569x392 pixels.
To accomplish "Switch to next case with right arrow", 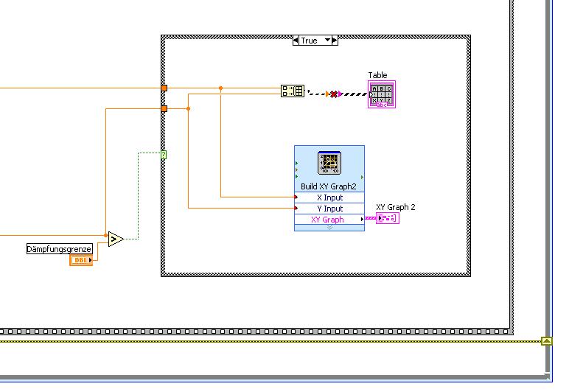I will [x=335, y=41].
